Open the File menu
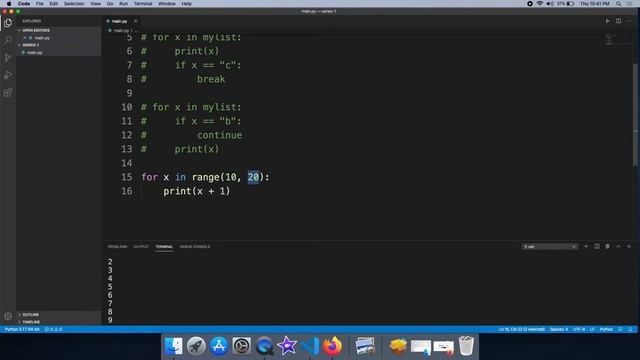Screen dimensions: 640x360 coord(40,4)
